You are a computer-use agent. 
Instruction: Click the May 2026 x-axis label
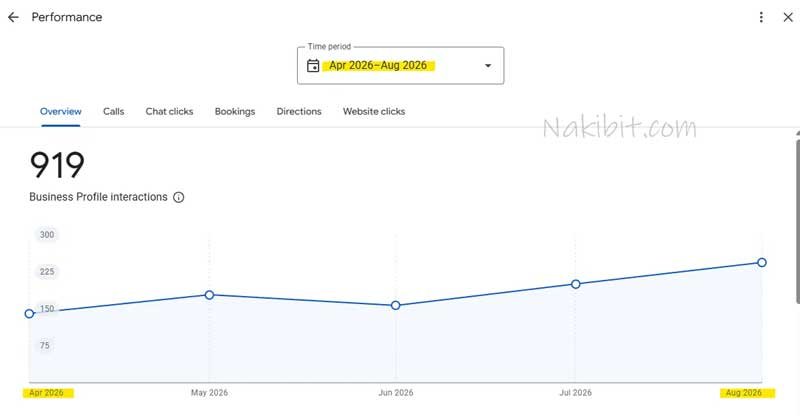(209, 393)
